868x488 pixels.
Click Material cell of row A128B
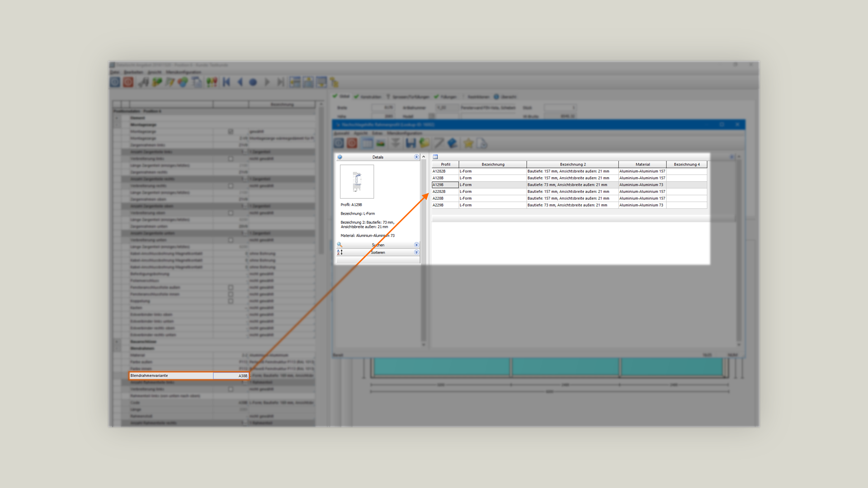(x=642, y=178)
